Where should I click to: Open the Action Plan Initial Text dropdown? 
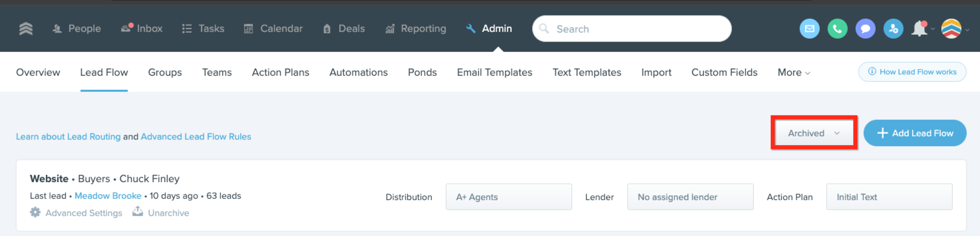pyautogui.click(x=889, y=197)
